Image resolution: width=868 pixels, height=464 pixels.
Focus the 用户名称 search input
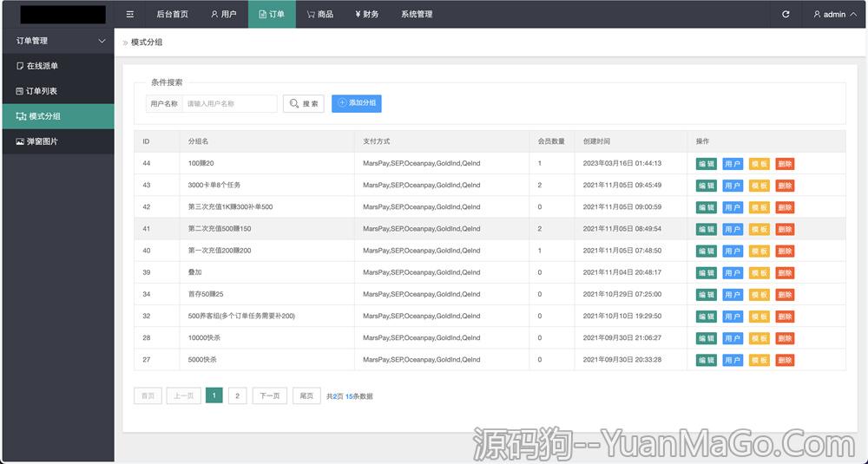coord(229,103)
